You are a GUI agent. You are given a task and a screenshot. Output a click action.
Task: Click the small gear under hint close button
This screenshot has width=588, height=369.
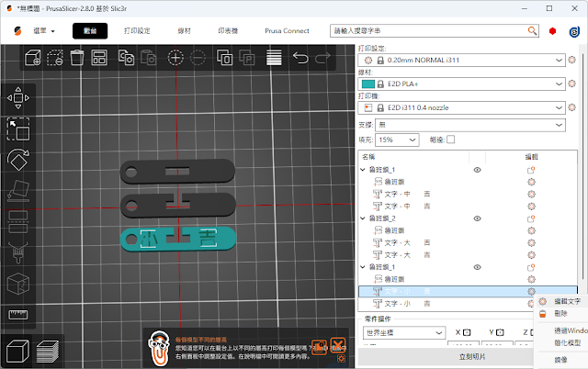tap(341, 359)
